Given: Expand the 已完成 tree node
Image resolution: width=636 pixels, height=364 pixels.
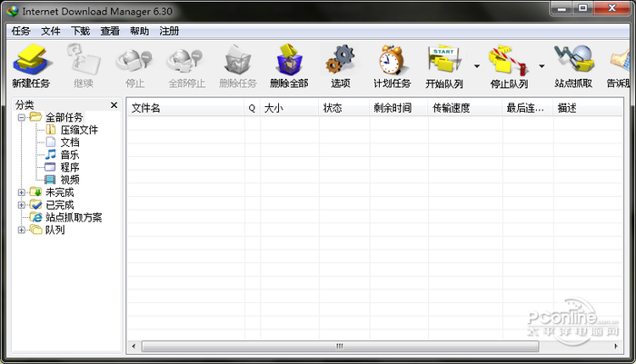Looking at the screenshot, I should click(22, 205).
